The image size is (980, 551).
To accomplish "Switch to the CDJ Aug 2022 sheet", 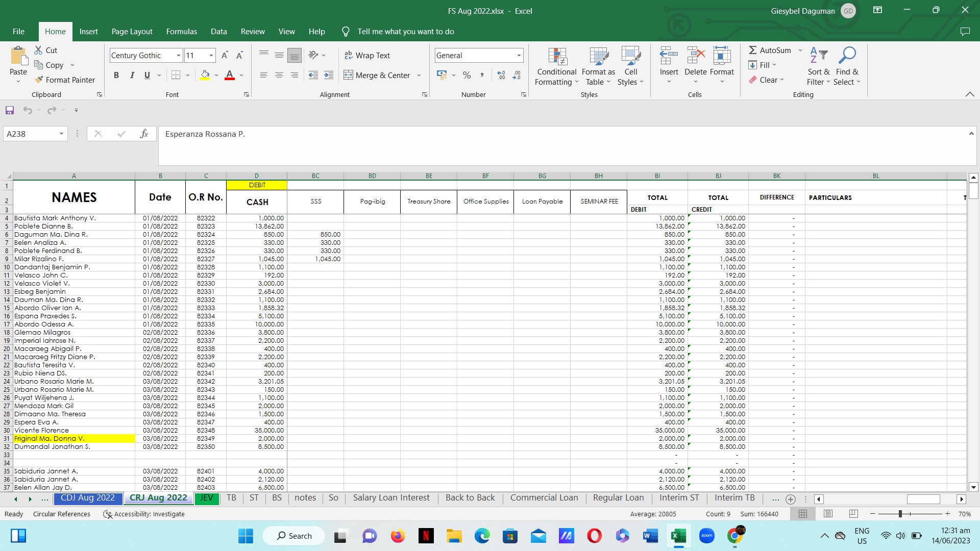I will tap(88, 498).
